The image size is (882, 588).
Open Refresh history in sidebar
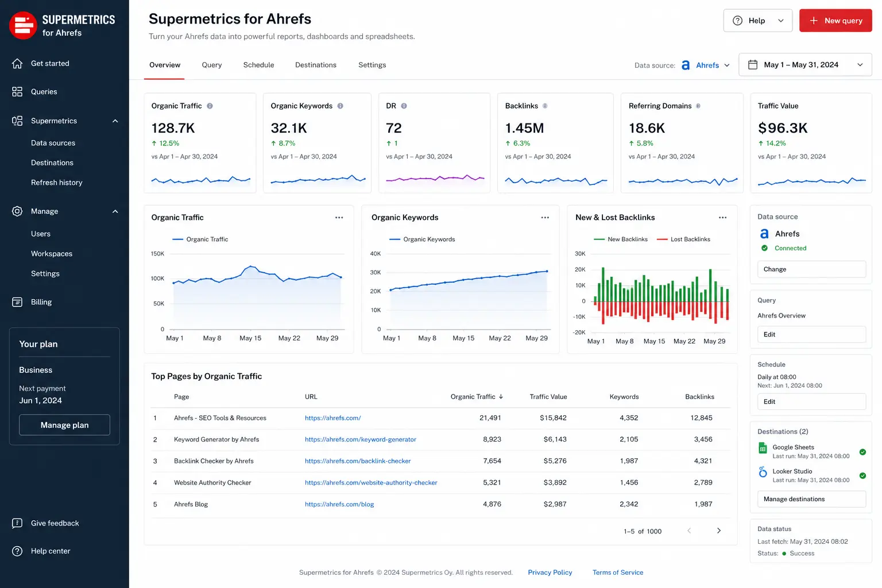tap(57, 183)
